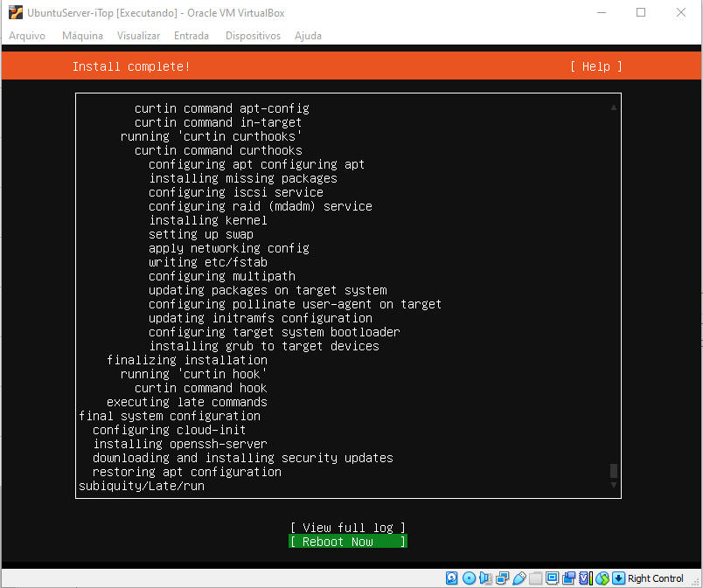Click 'updating initramfs configuration' log line
Screen dimensions: 703x588
click(261, 318)
